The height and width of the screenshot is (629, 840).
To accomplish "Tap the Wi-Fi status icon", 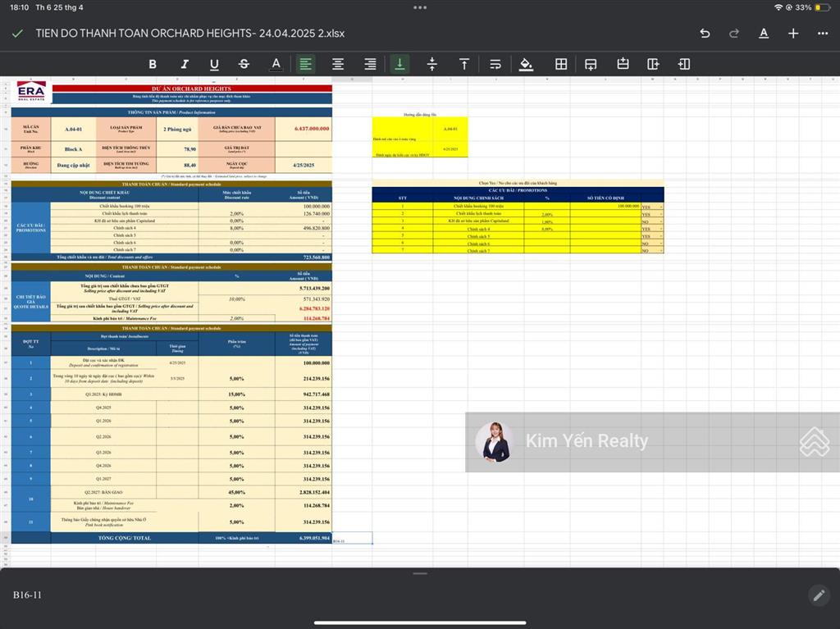I will coord(778,7).
